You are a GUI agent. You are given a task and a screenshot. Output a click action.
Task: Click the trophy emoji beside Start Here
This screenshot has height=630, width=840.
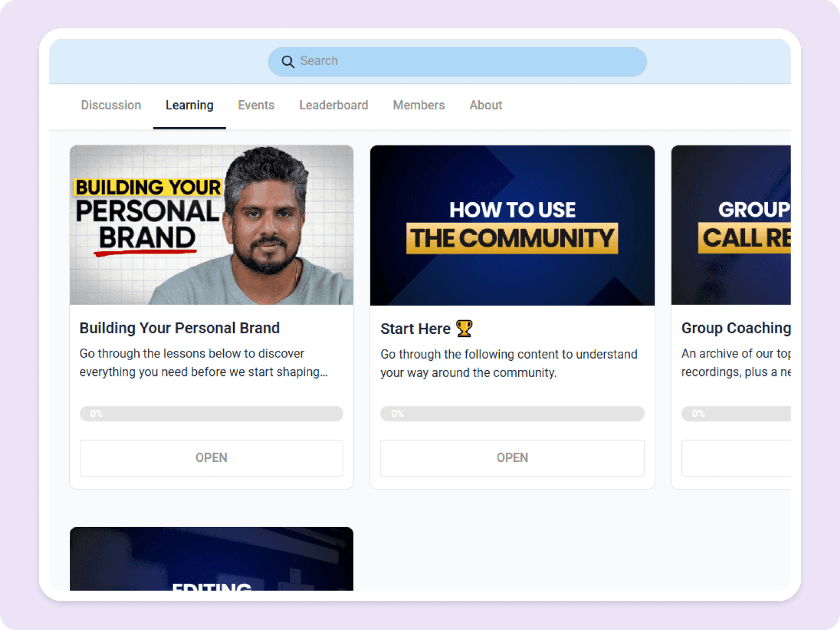tap(464, 329)
